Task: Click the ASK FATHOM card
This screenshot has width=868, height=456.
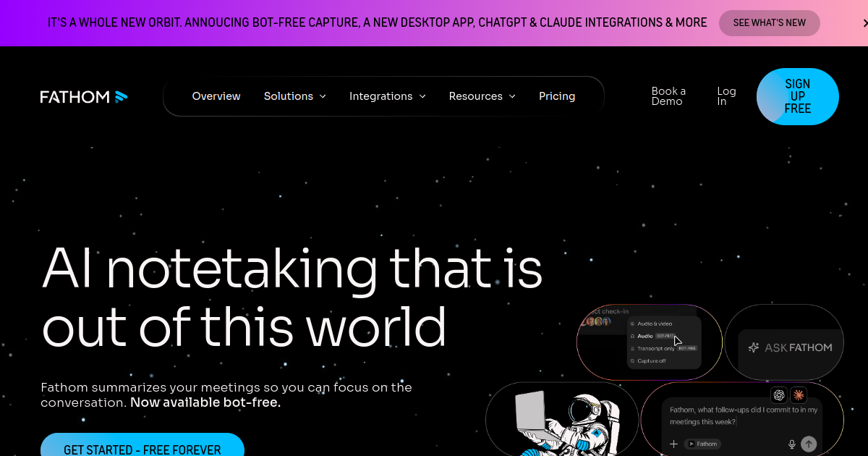Action: point(785,343)
